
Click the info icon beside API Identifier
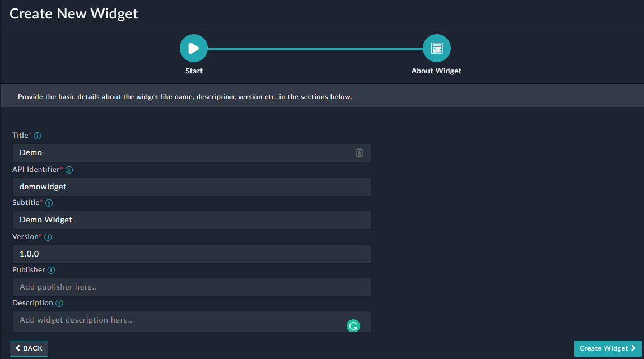[69, 170]
